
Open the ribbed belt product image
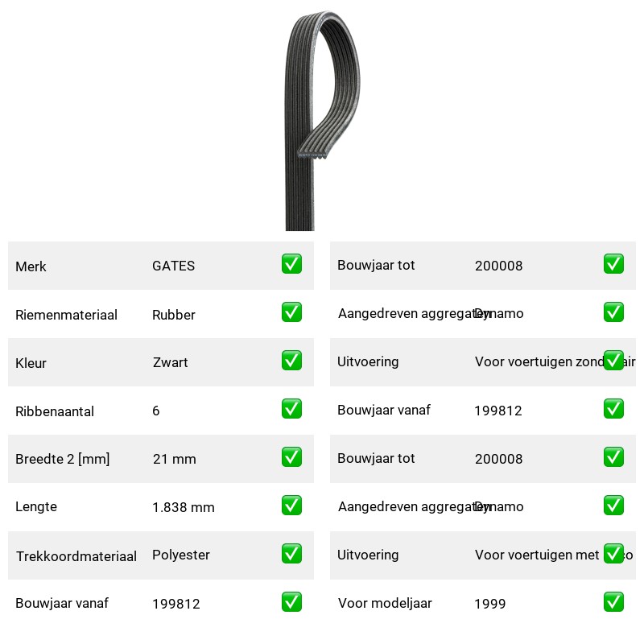pyautogui.click(x=323, y=120)
